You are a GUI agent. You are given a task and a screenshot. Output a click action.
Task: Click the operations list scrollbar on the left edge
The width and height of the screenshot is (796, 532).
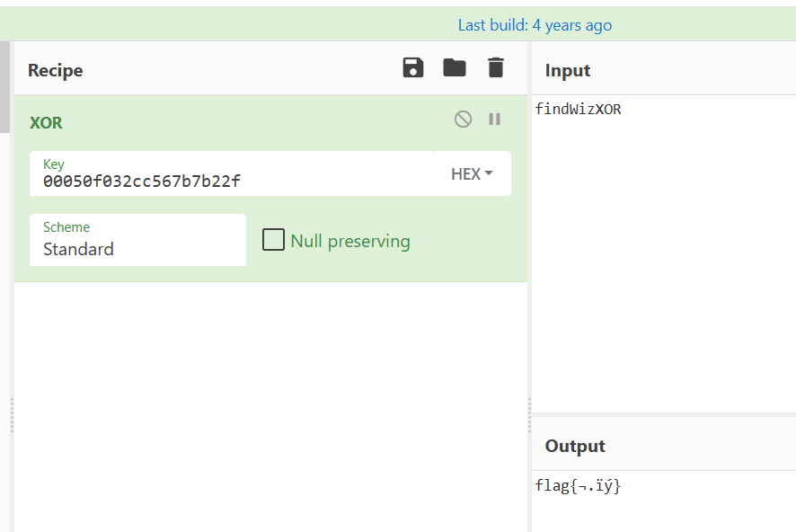point(4,90)
